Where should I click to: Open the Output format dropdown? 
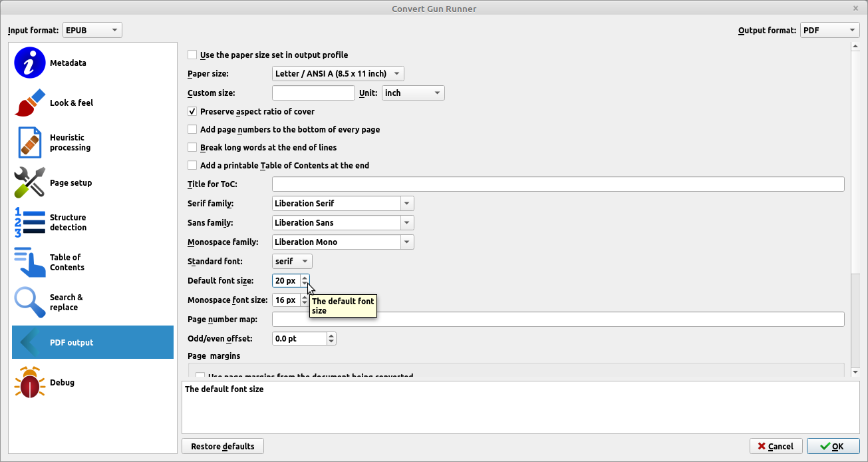(x=829, y=31)
